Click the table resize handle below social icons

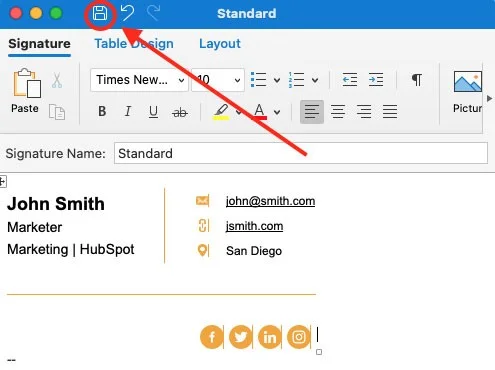[x=319, y=352]
